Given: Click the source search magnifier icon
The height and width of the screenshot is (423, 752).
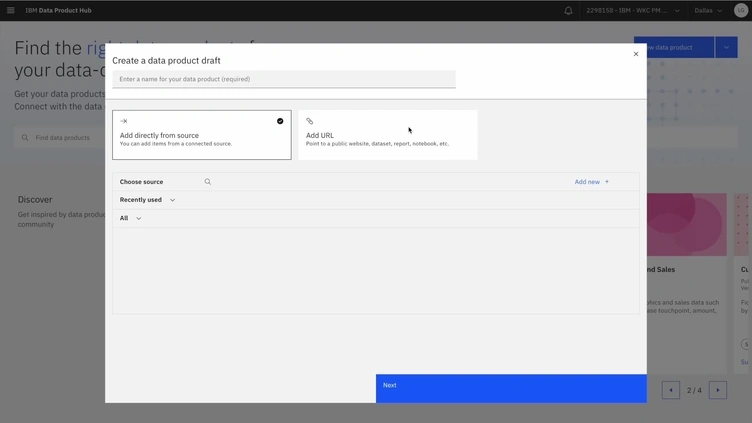Looking at the screenshot, I should [208, 182].
